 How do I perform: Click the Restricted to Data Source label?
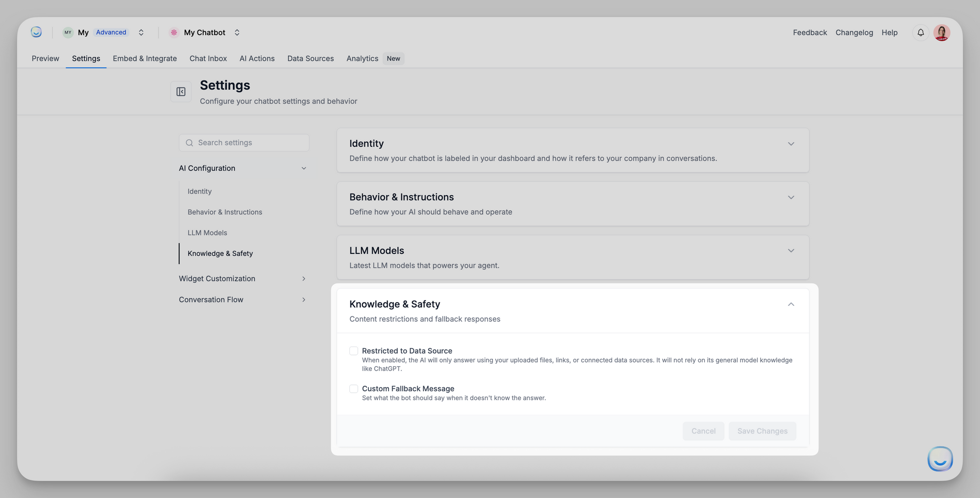407,351
